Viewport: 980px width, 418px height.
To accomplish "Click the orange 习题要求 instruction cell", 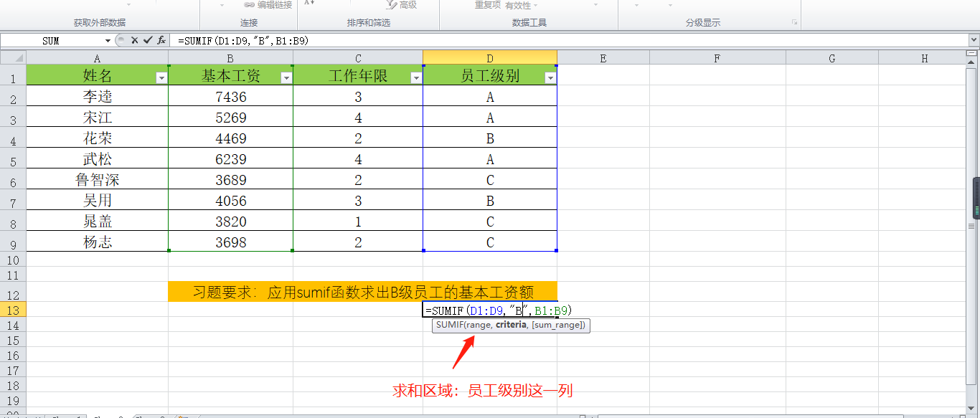I will (362, 291).
